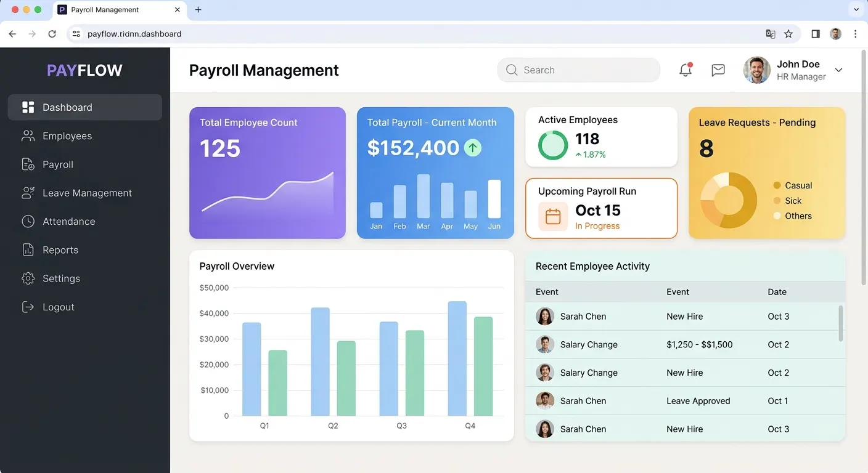Screen dimensions: 868x473
Task: Click the Dashboard grid icon in sidebar
Action: pyautogui.click(x=28, y=107)
